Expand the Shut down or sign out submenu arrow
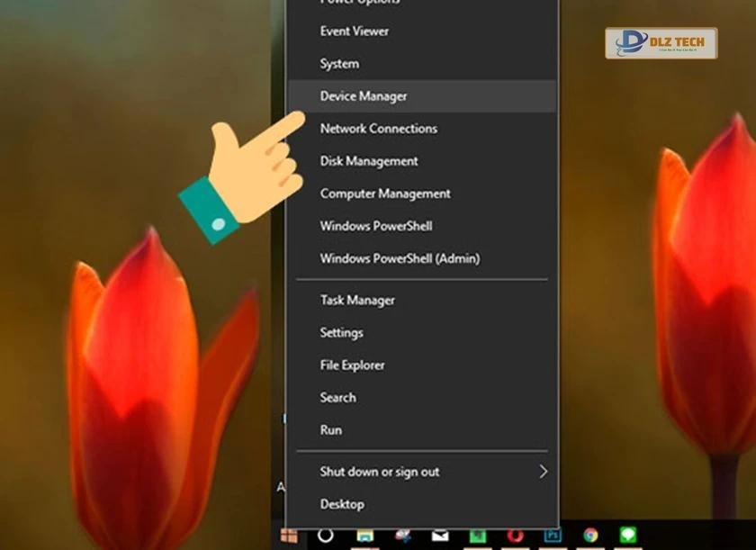This screenshot has height=550, width=756. 543,472
